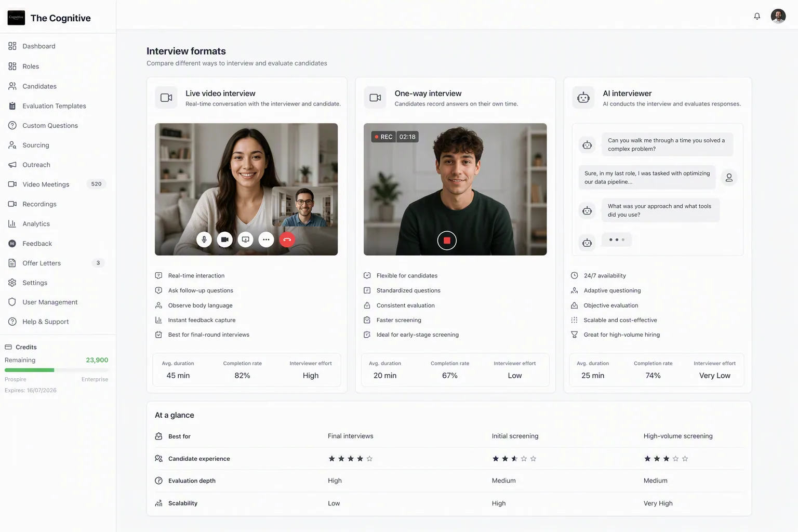Click The Cognitive logo
This screenshot has height=532, width=798.
click(16, 18)
